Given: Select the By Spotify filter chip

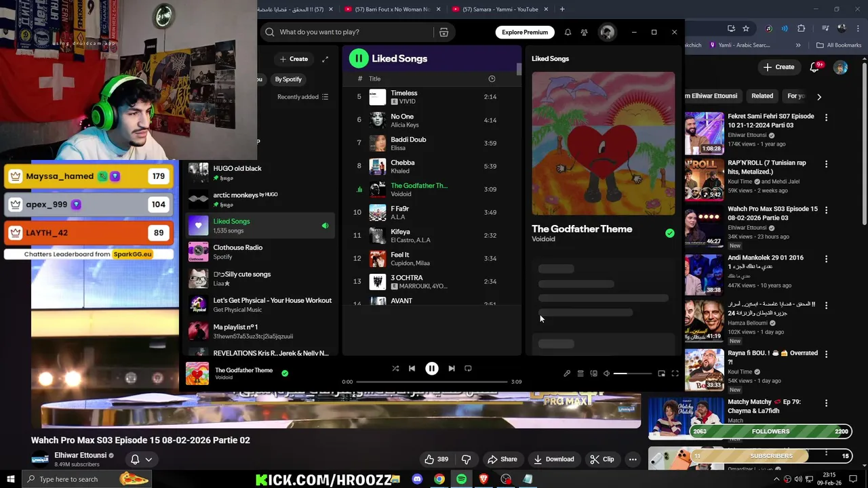Looking at the screenshot, I should click(288, 79).
